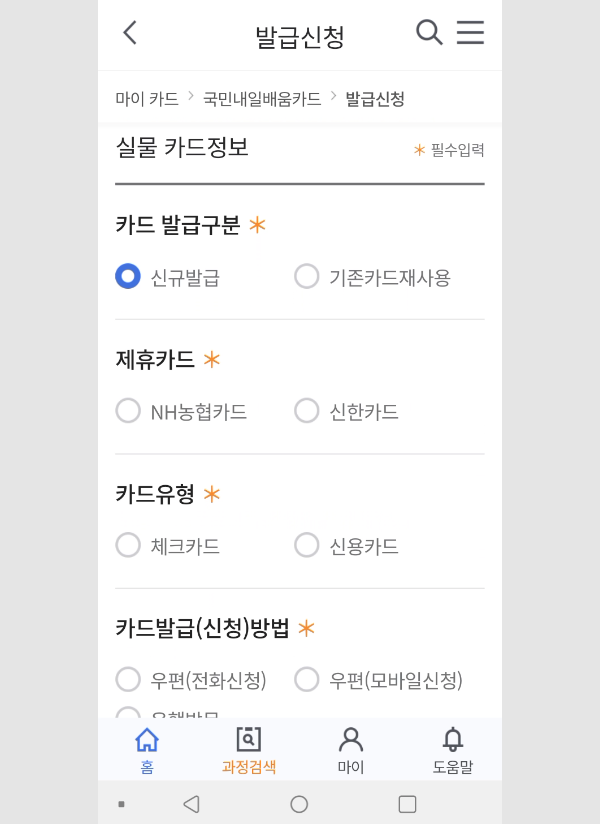Open search with the magnifier icon
Viewport: 600px width, 824px height.
429,33
